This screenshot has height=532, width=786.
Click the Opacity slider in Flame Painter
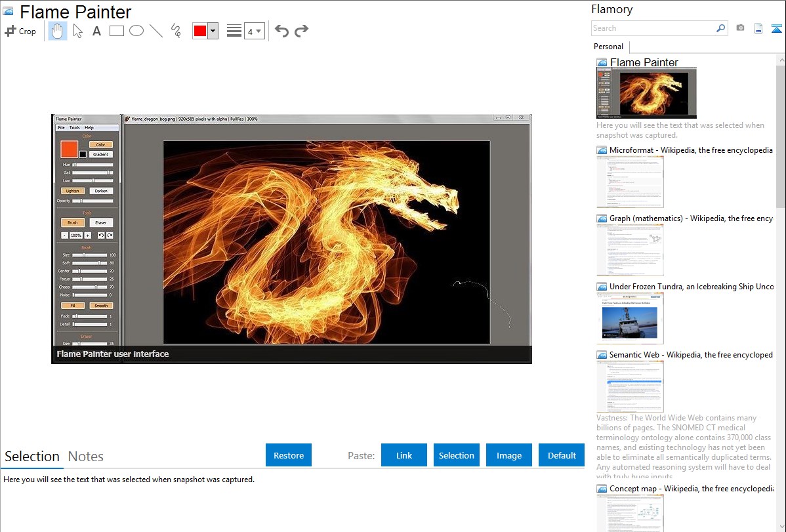[x=93, y=201]
